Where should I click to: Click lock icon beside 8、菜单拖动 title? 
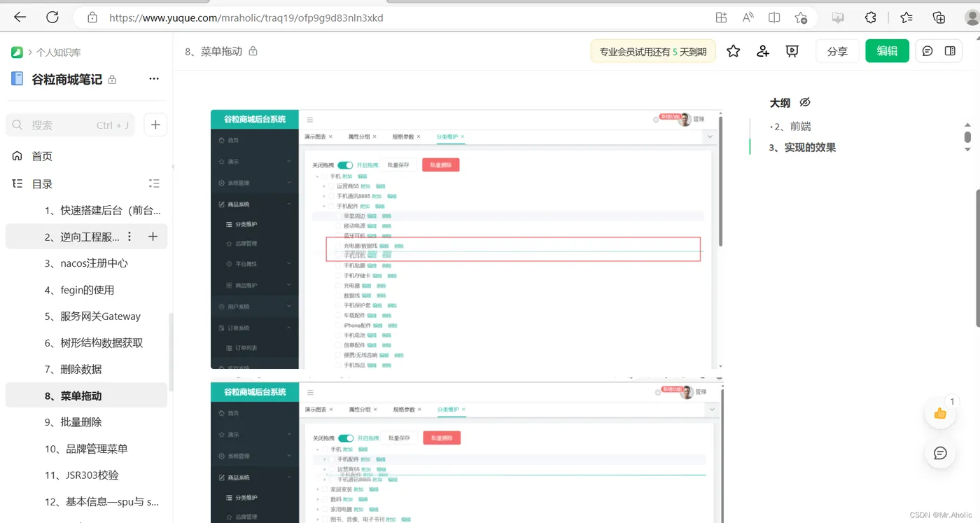pos(253,51)
